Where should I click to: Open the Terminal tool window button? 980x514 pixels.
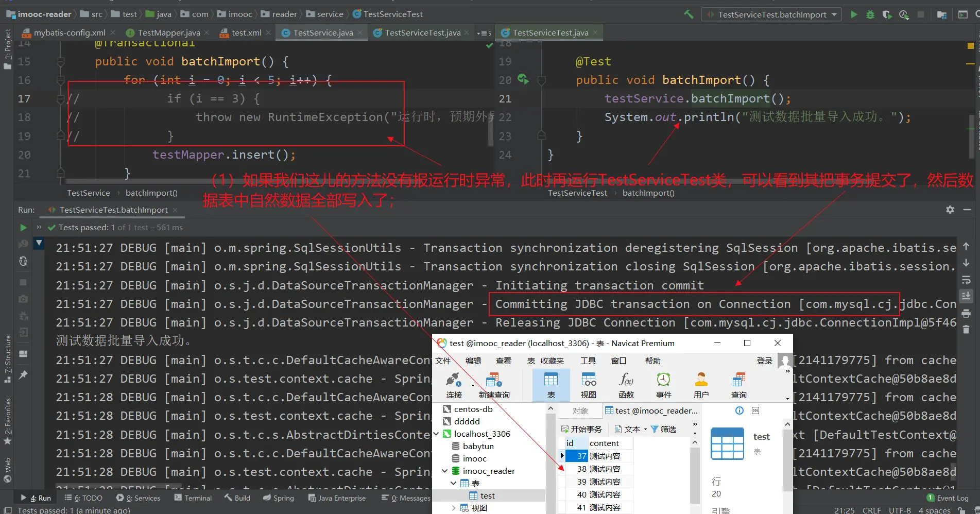(193, 498)
